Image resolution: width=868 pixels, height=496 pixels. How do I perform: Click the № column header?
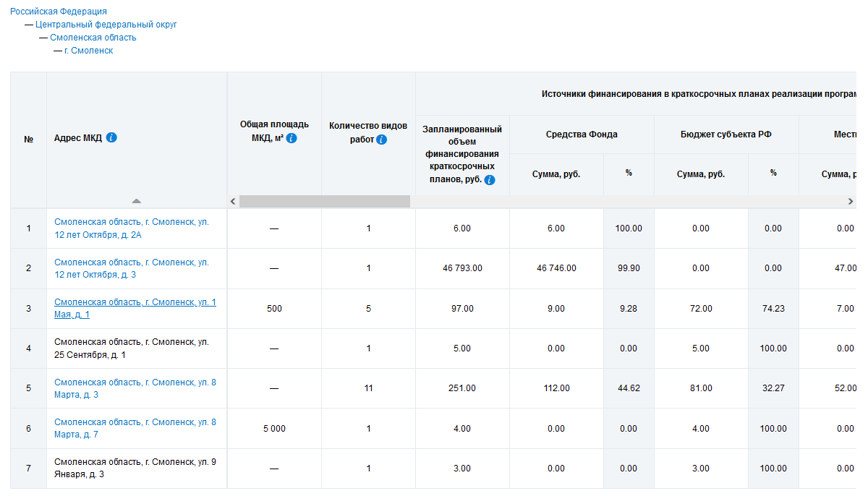[x=29, y=140]
